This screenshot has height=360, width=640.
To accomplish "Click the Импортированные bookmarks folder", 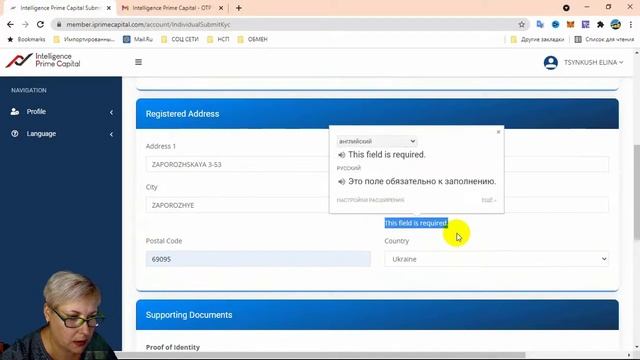I will click(x=84, y=39).
